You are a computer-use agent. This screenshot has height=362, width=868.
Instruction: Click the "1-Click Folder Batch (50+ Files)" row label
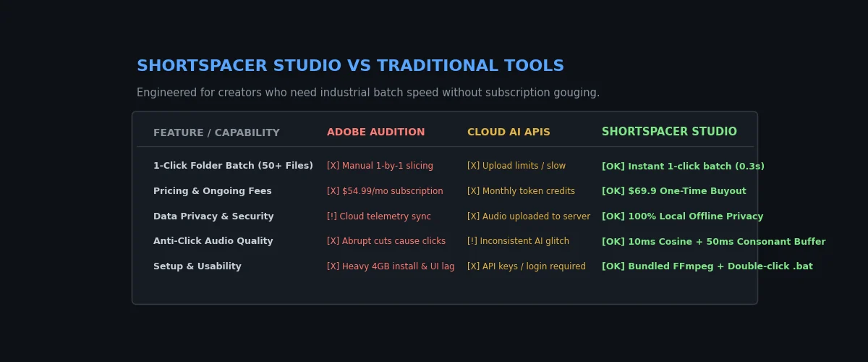point(233,166)
